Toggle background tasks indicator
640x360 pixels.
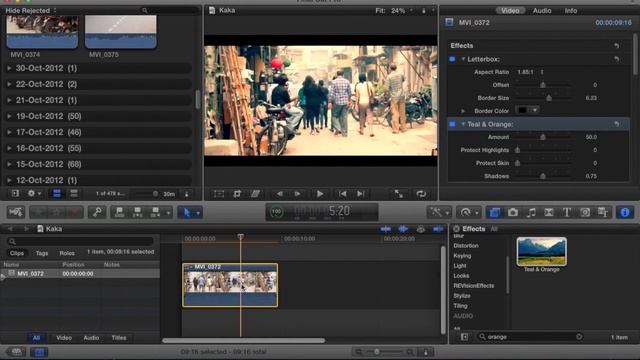(276, 211)
